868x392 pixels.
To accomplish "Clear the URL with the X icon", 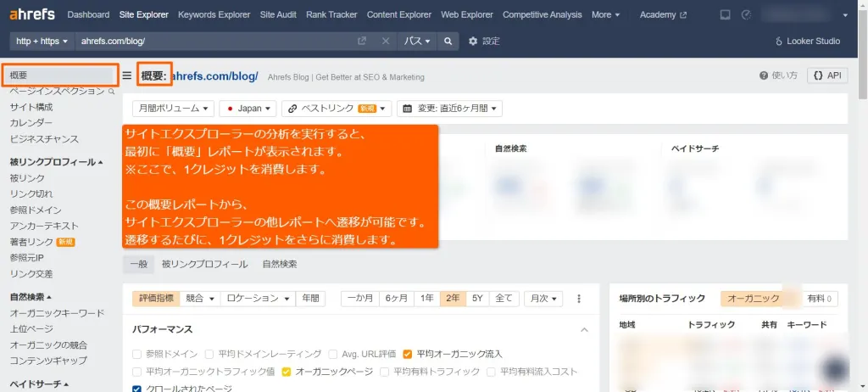I will coord(386,41).
